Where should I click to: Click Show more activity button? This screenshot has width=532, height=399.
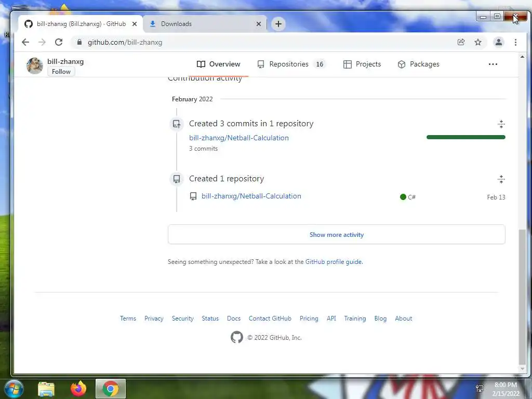(336, 234)
